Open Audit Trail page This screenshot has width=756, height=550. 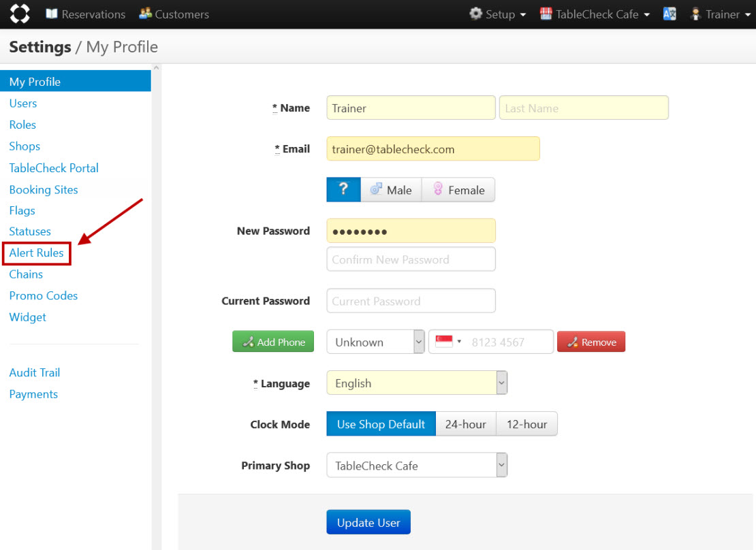34,372
